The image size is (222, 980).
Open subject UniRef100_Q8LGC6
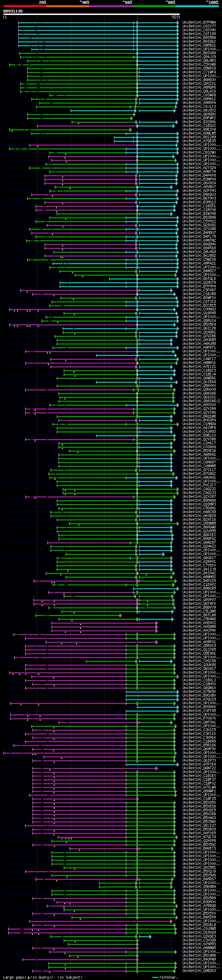pyautogui.click(x=199, y=91)
